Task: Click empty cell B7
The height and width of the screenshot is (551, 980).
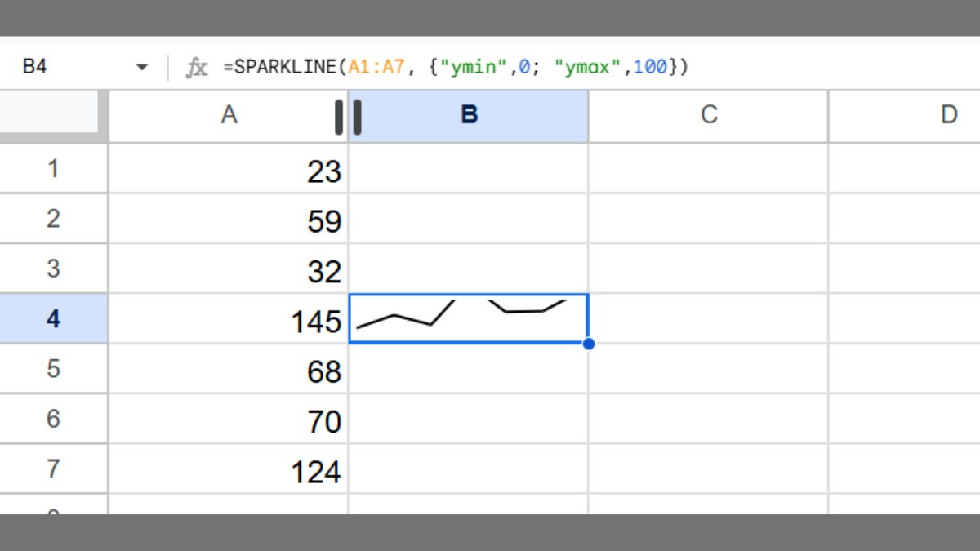Action: [x=469, y=469]
